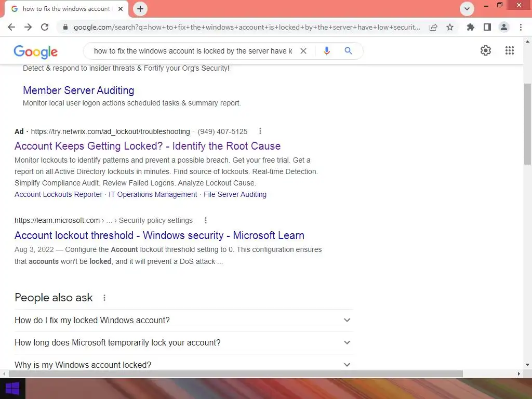
Task: Expand 'How long does Microsoft temporarily lock your account?'
Action: pos(183,343)
